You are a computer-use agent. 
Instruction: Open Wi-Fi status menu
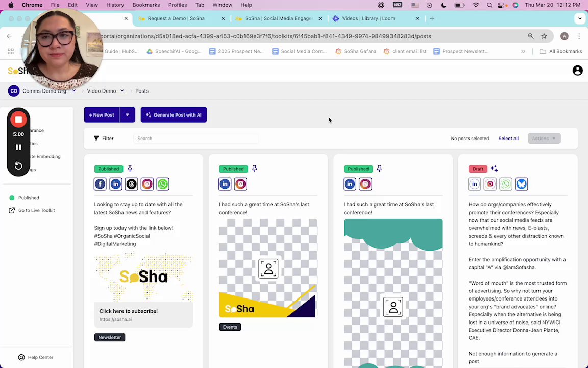point(476,5)
